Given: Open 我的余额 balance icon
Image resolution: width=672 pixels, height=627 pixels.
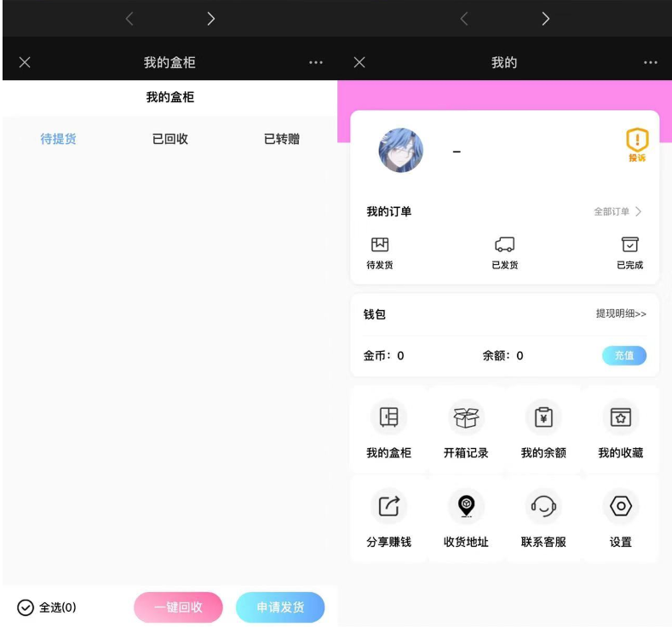Looking at the screenshot, I should coord(543,417).
